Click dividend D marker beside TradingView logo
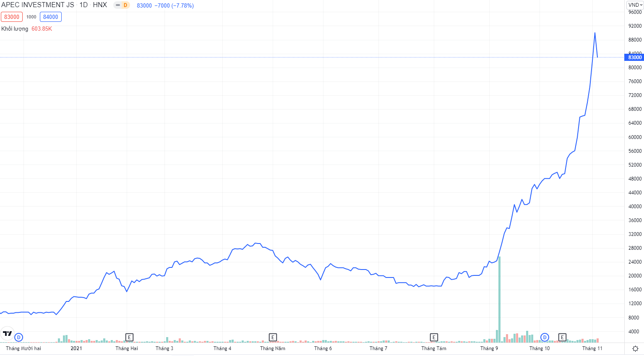644x356 pixels. (18, 337)
